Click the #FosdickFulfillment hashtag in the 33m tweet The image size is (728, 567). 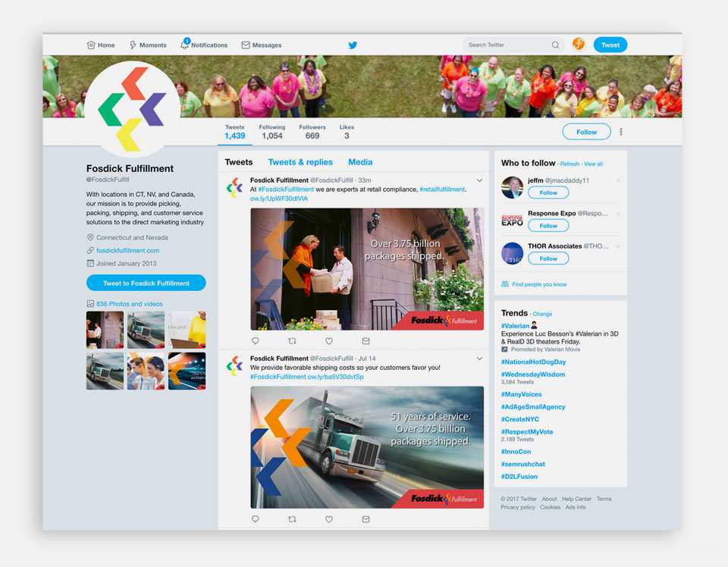[286, 190]
